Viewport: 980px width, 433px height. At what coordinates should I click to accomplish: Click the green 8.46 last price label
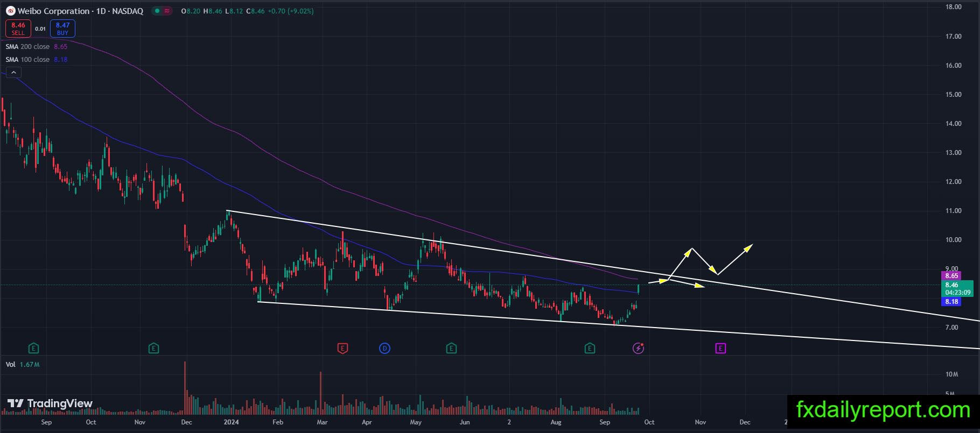958,289
